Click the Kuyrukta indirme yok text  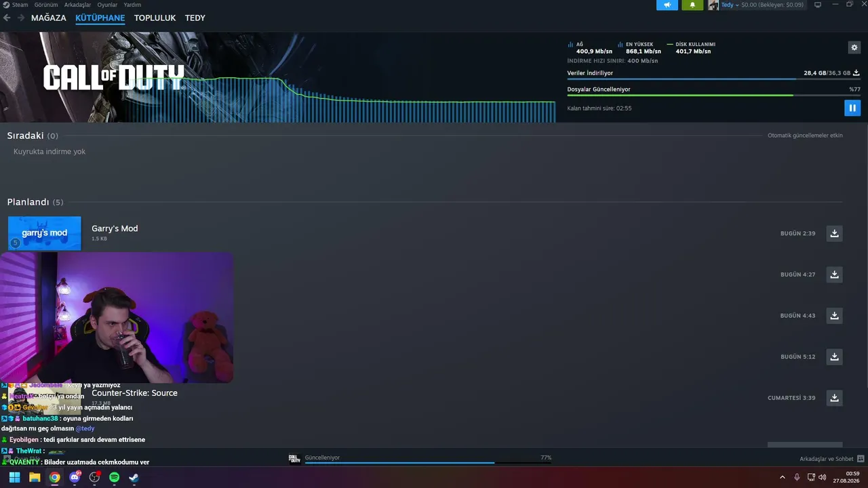(x=50, y=152)
